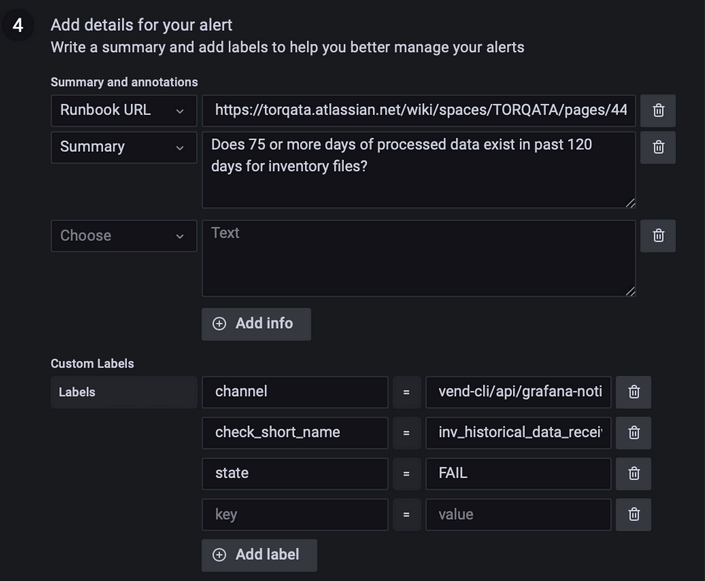Remove the empty key/value label row
The image size is (705, 581).
634,514
